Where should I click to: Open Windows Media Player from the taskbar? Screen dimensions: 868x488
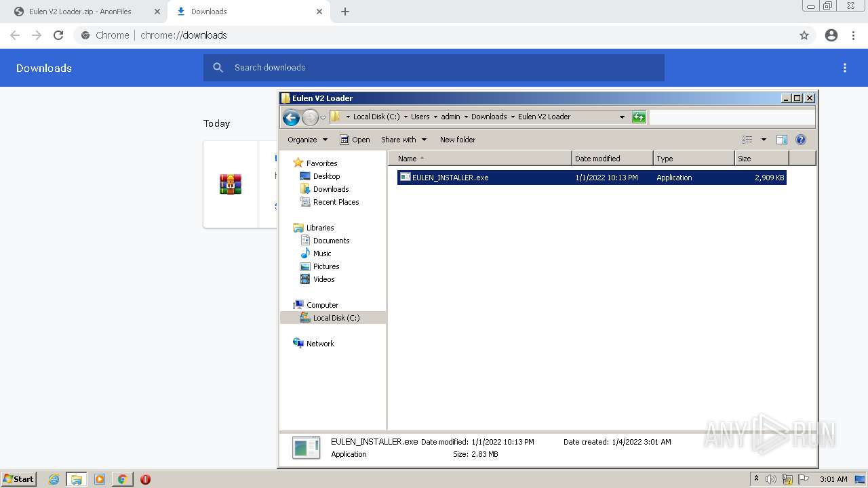click(100, 479)
